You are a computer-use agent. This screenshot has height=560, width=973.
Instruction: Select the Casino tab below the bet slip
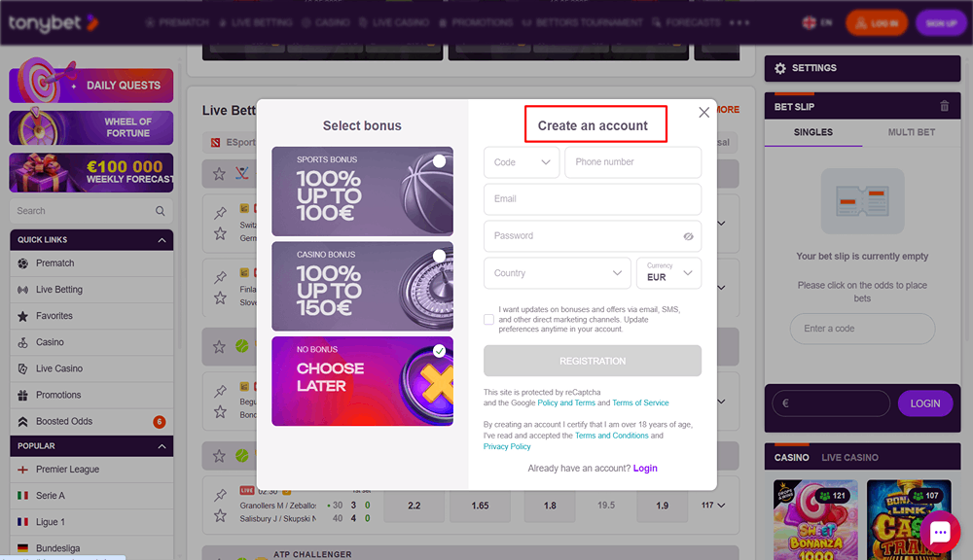pos(791,458)
